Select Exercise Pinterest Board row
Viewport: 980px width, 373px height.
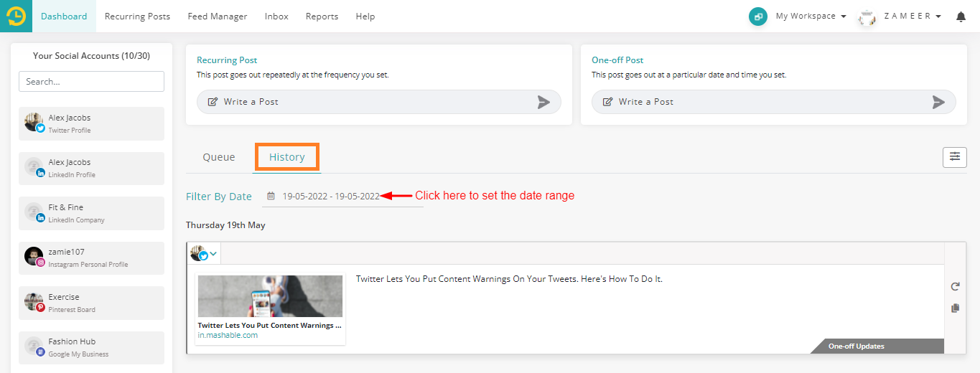pyautogui.click(x=91, y=303)
